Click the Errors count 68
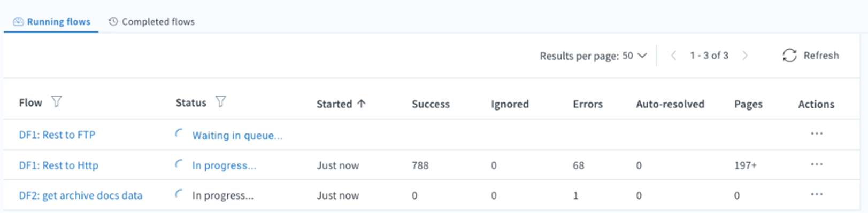This screenshot has width=868, height=213. click(x=579, y=165)
